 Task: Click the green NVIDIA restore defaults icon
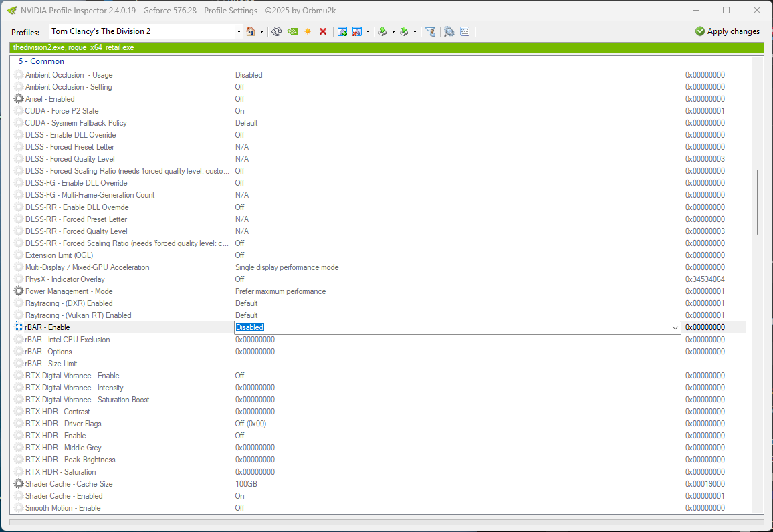click(x=292, y=31)
